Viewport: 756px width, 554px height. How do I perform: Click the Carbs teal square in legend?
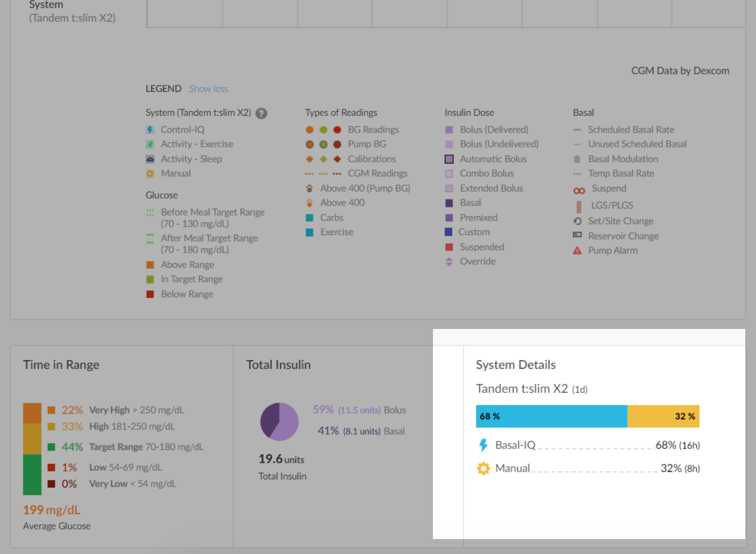pyautogui.click(x=309, y=218)
